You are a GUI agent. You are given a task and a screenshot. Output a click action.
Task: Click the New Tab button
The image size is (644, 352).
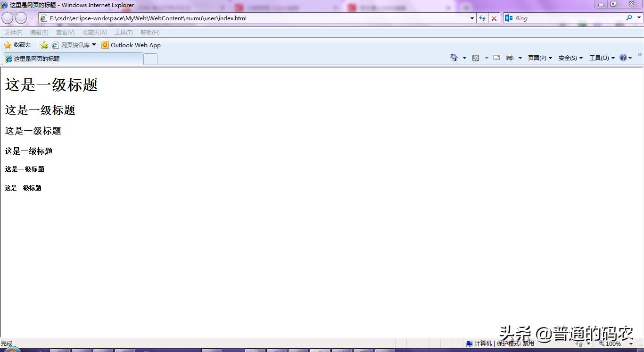[x=150, y=59]
